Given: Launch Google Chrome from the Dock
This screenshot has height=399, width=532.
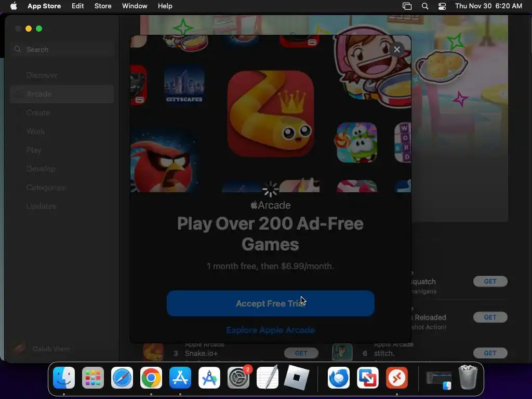Looking at the screenshot, I should [x=151, y=378].
